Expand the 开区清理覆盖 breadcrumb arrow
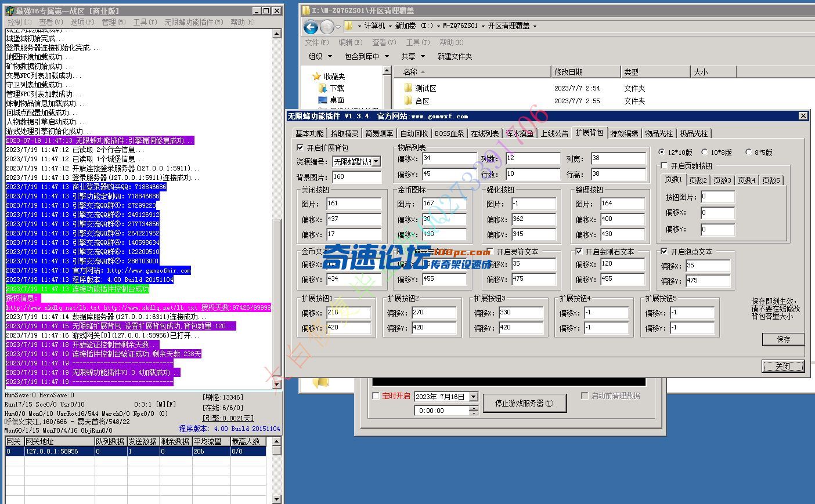Screen dimensions: 815x504 click(535, 26)
